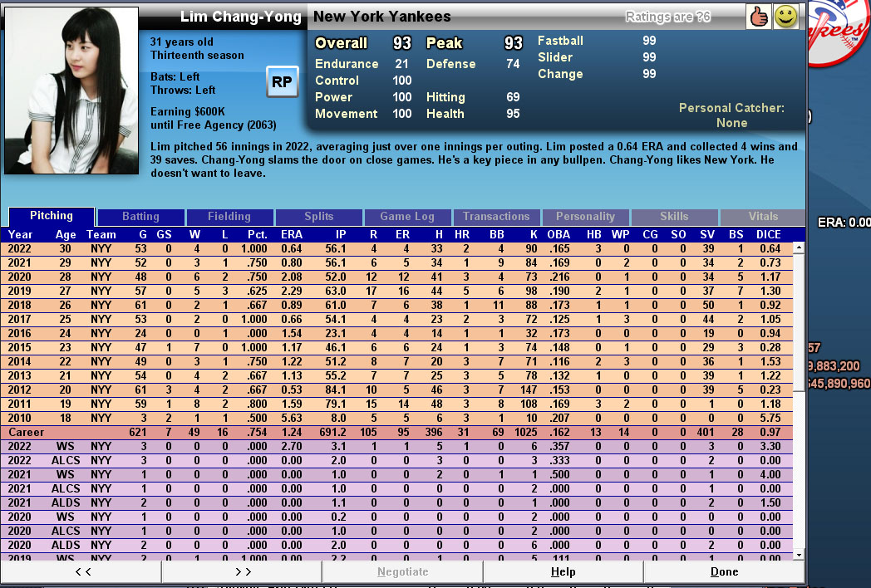Open the Help button
871x588 pixels.
click(563, 571)
